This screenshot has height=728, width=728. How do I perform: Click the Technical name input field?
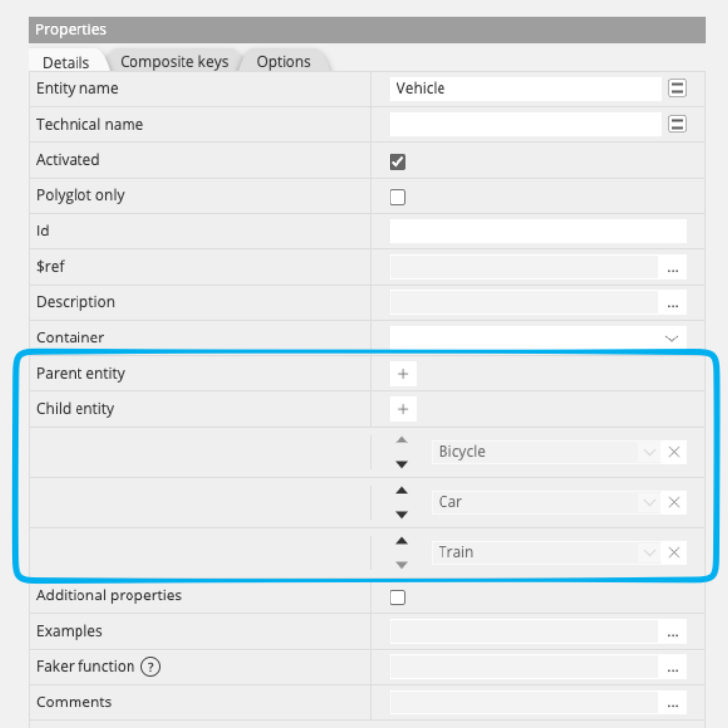pyautogui.click(x=526, y=124)
